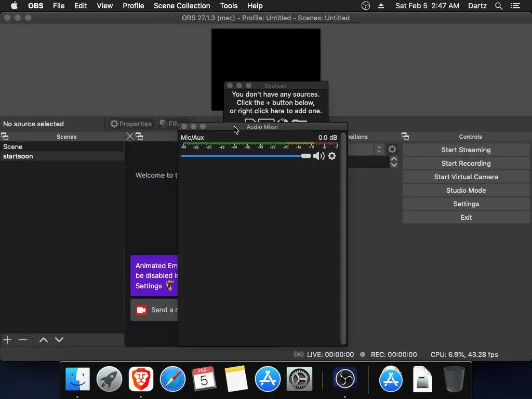The height and width of the screenshot is (399, 532).
Task: Decrease transition duration with down stepper
Action: [394, 165]
